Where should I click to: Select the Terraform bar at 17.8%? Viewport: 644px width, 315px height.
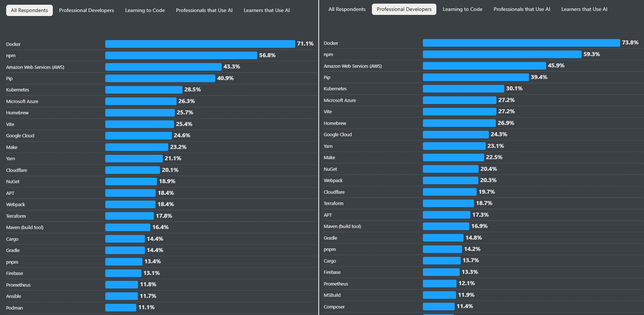[x=130, y=216]
